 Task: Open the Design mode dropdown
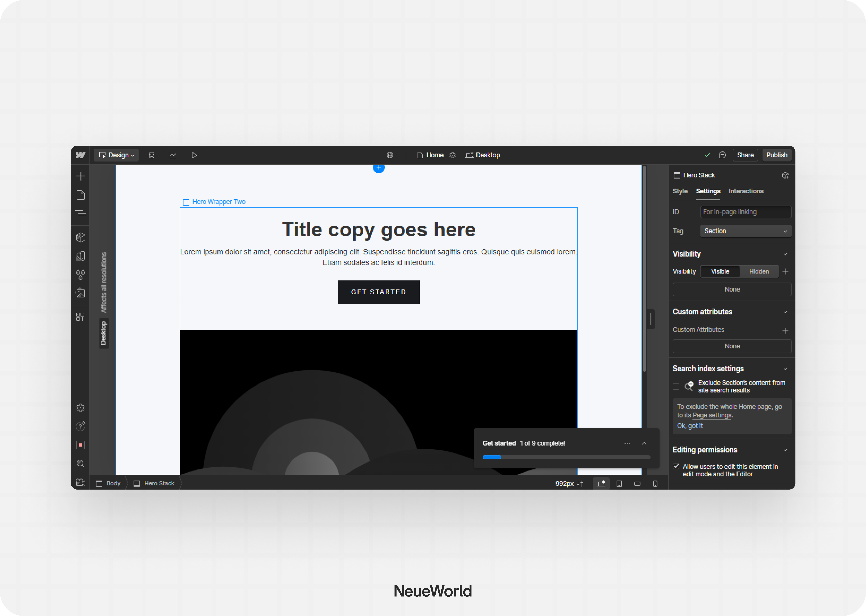[x=116, y=155]
